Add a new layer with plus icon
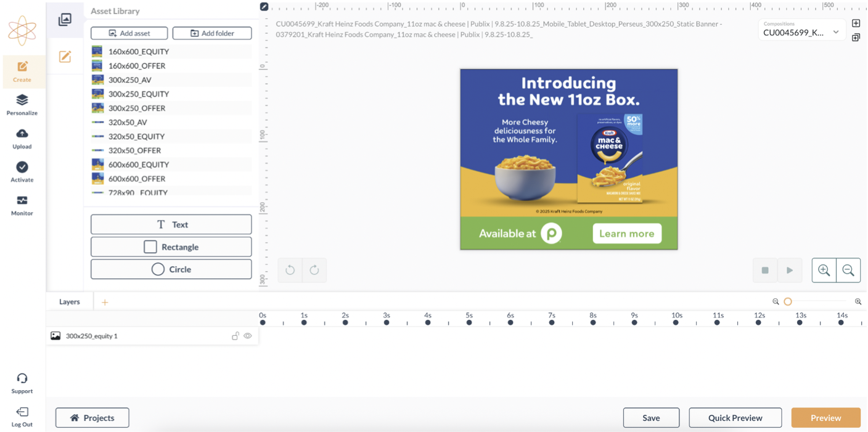The width and height of the screenshot is (868, 432). coord(105,302)
